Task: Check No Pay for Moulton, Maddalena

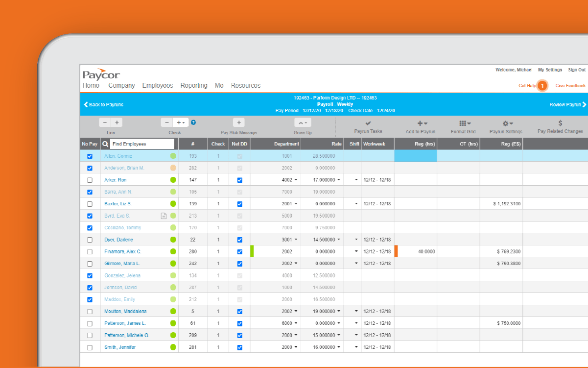Action: [90, 312]
